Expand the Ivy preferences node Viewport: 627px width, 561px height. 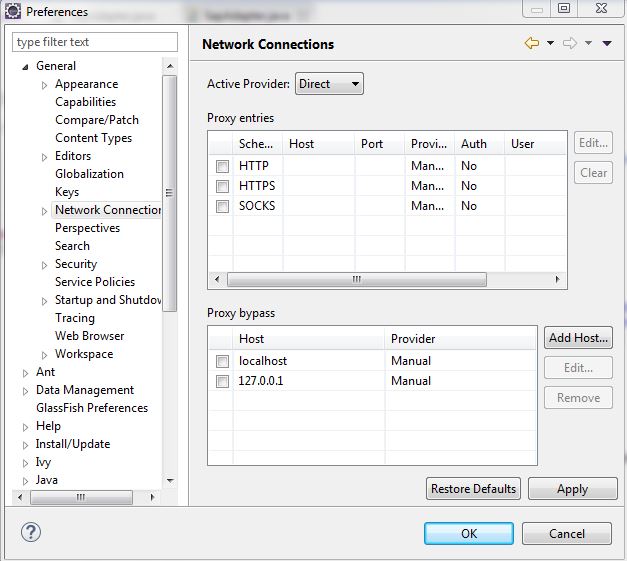point(26,463)
